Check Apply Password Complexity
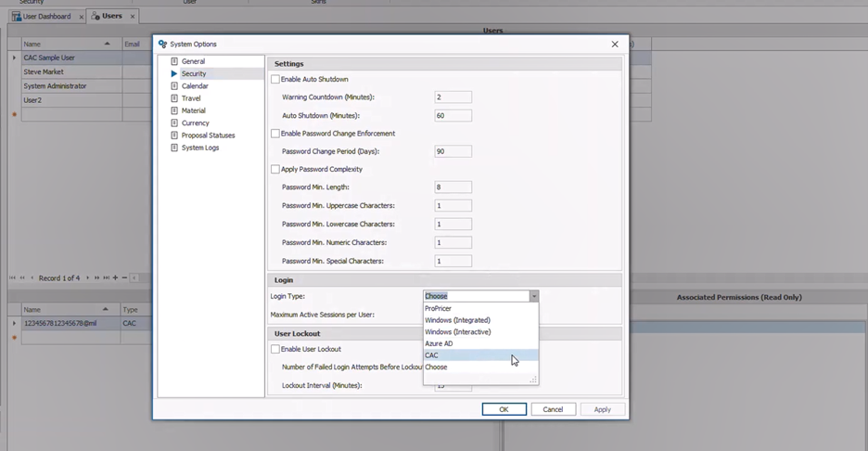The image size is (868, 451). (x=274, y=170)
